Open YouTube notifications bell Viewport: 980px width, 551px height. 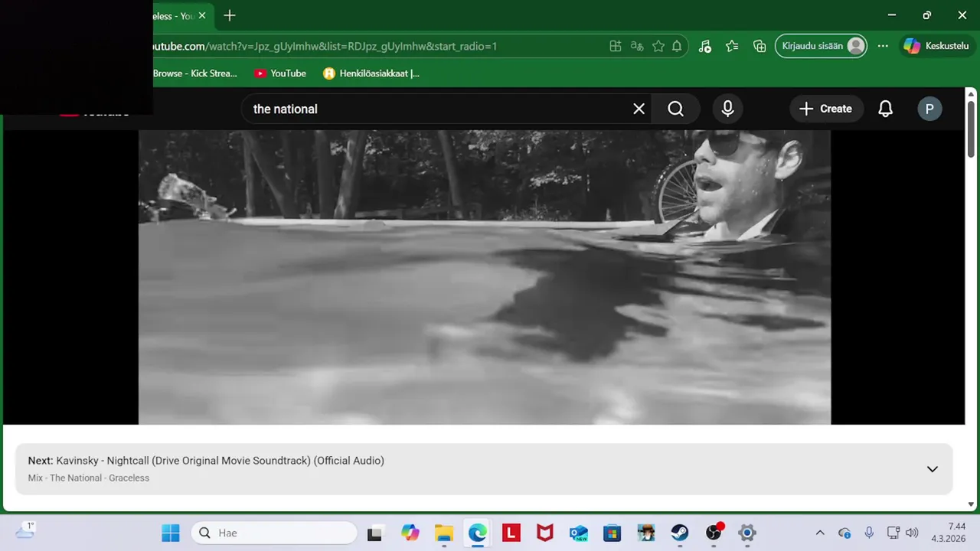(885, 109)
